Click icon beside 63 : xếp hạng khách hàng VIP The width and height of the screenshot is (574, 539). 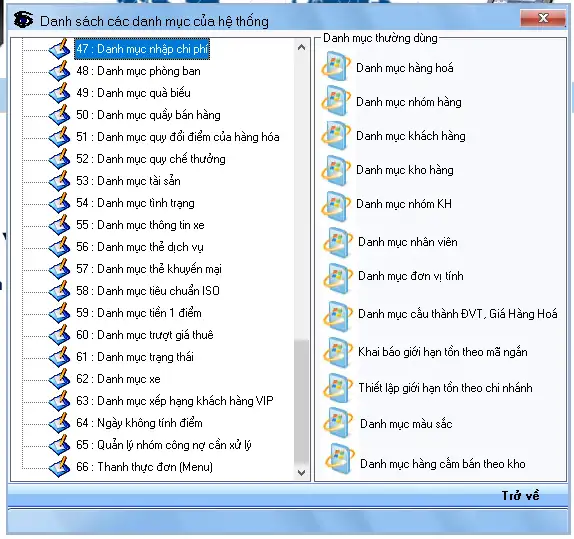click(x=60, y=401)
